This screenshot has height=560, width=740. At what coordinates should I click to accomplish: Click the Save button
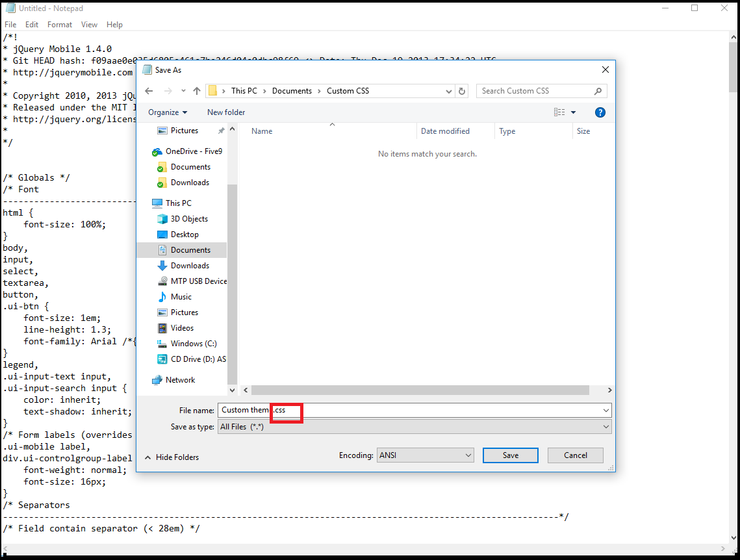click(510, 455)
